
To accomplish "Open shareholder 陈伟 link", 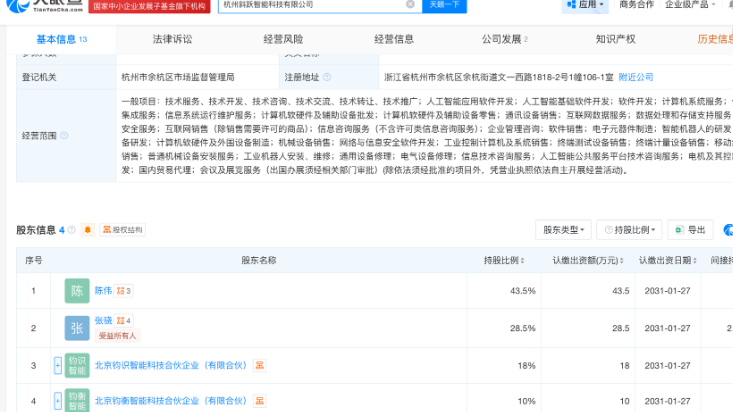I will point(103,291).
